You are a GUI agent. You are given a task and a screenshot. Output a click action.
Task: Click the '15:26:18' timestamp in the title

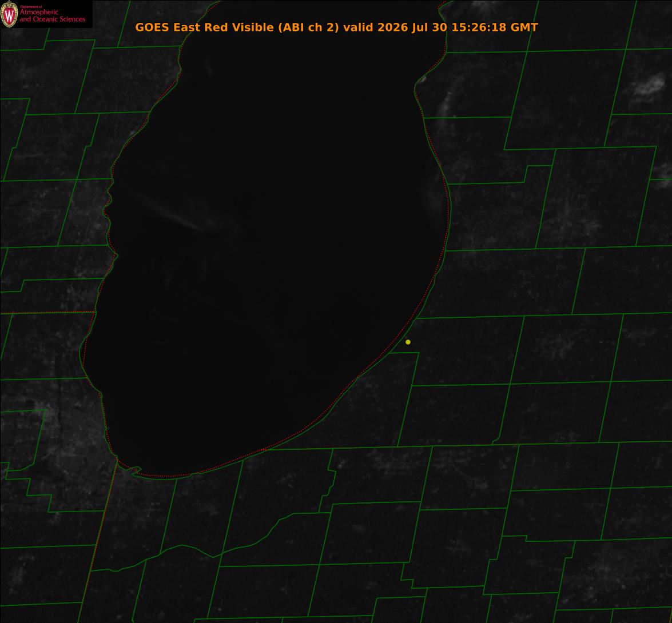[x=479, y=27]
